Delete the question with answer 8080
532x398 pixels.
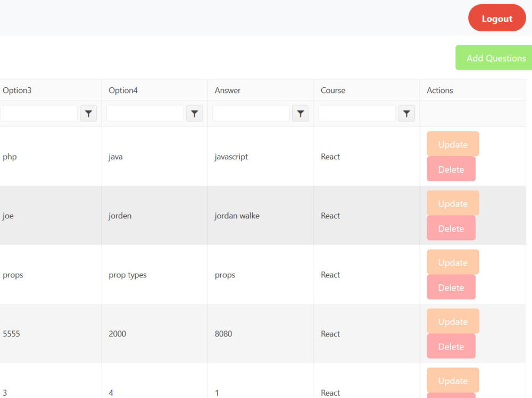point(451,346)
